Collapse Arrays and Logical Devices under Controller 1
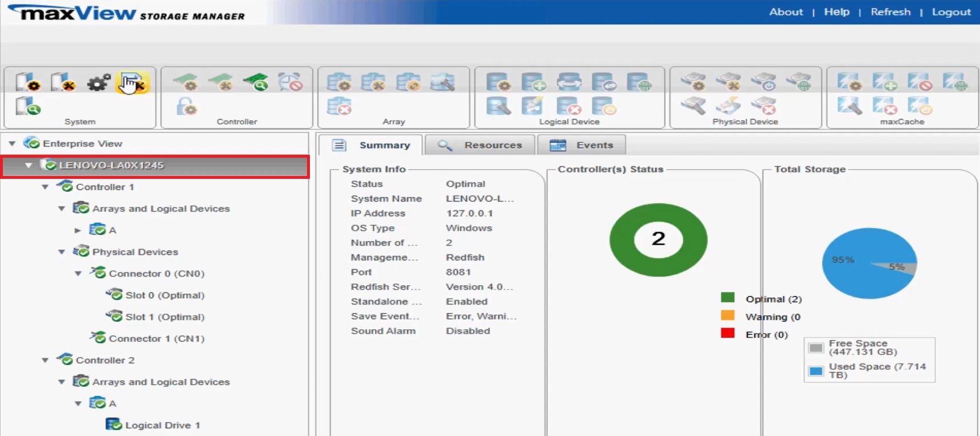Screen dimensions: 980x436 coord(62,209)
